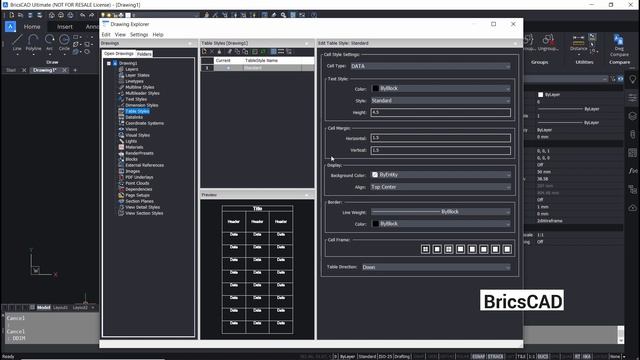
Task: Click the table style preview thumbnail
Action: point(257,269)
